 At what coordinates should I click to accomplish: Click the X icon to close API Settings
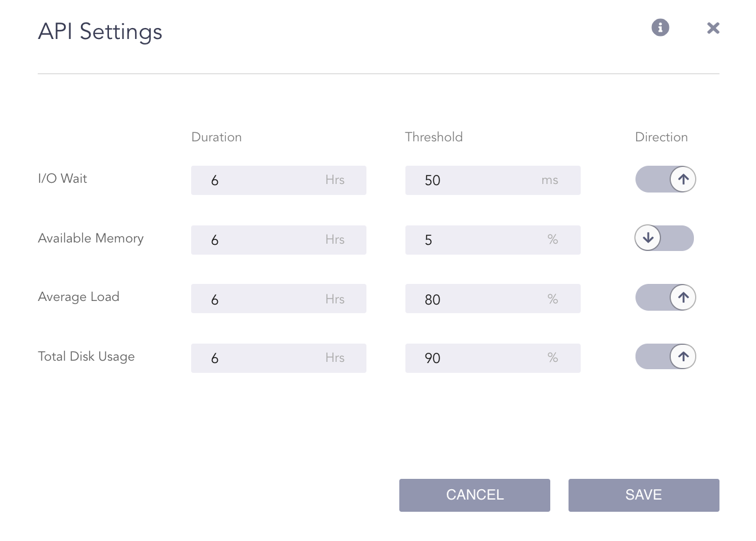tap(713, 28)
